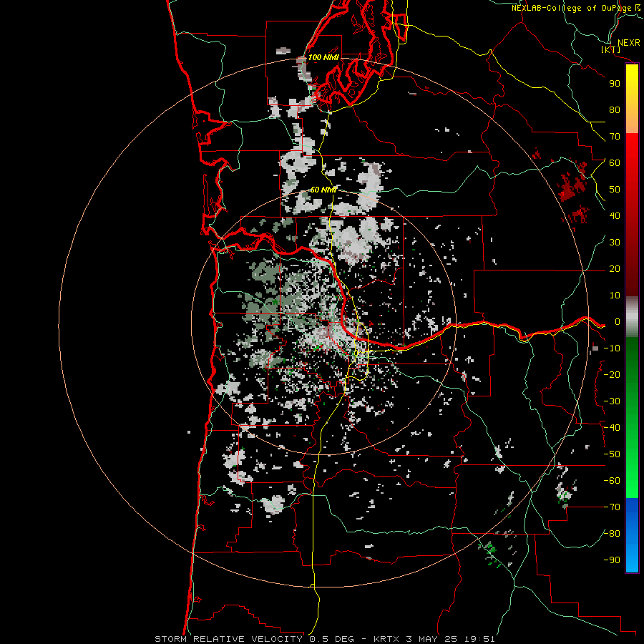Click the "KRTX" radar site identifier

387,639
